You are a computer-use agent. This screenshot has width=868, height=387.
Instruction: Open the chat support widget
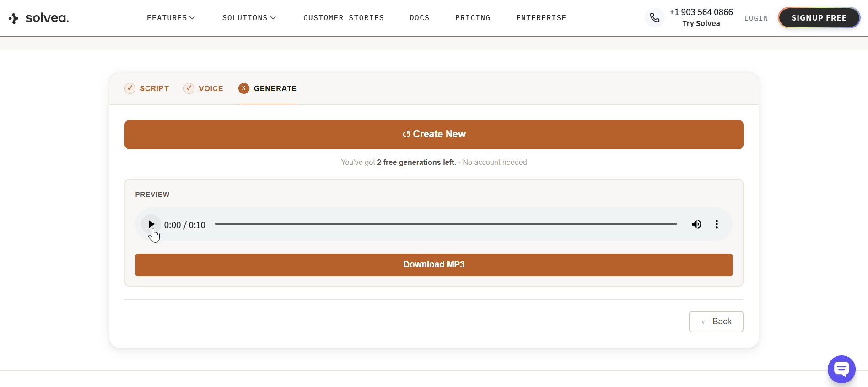pyautogui.click(x=841, y=369)
